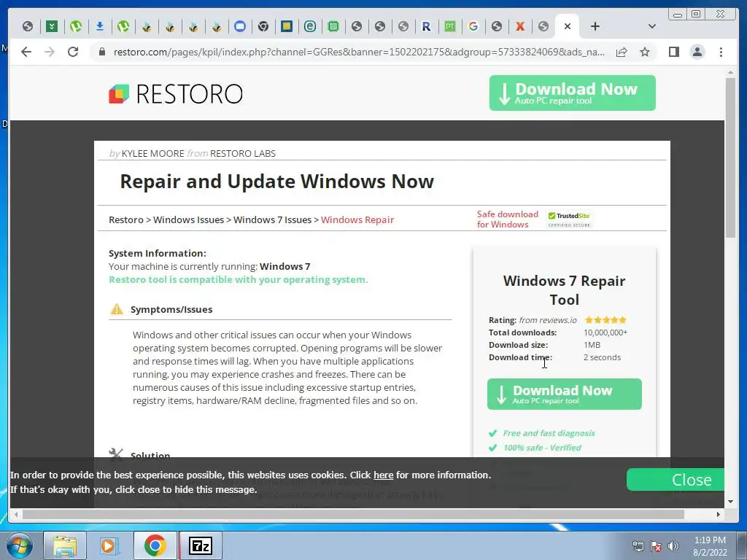Click the Free and fast diagnosis checkmark
The image size is (747, 560).
(x=492, y=433)
